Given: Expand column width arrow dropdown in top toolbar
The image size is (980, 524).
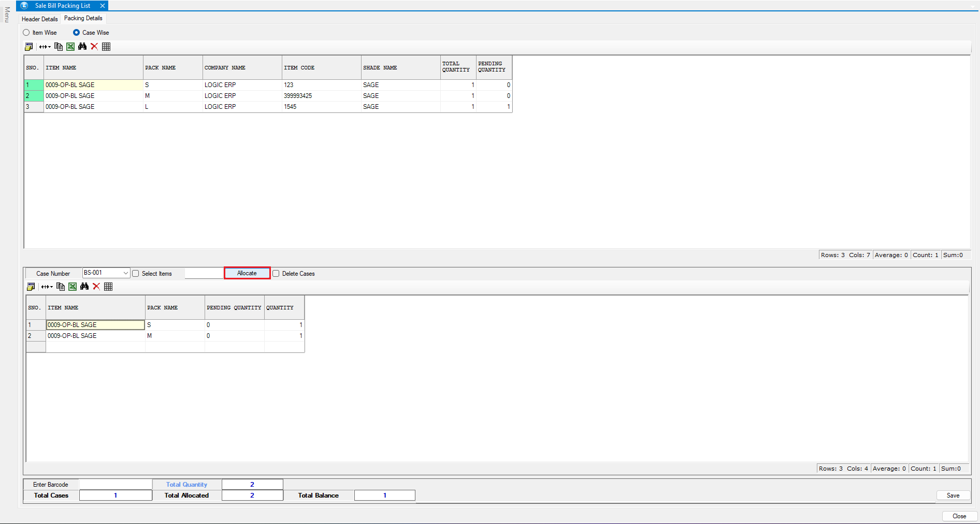Looking at the screenshot, I should 46,47.
